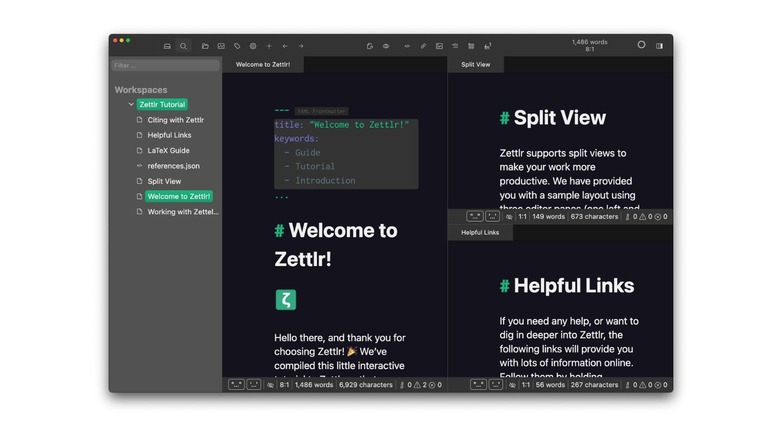Focus the Filter input field
Screen dimensions: 780x438
tap(165, 65)
